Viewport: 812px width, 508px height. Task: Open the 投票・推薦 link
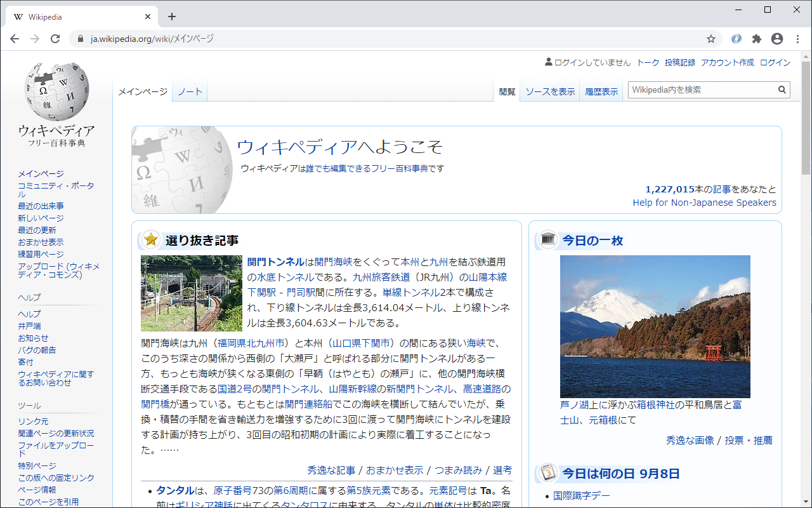click(749, 440)
